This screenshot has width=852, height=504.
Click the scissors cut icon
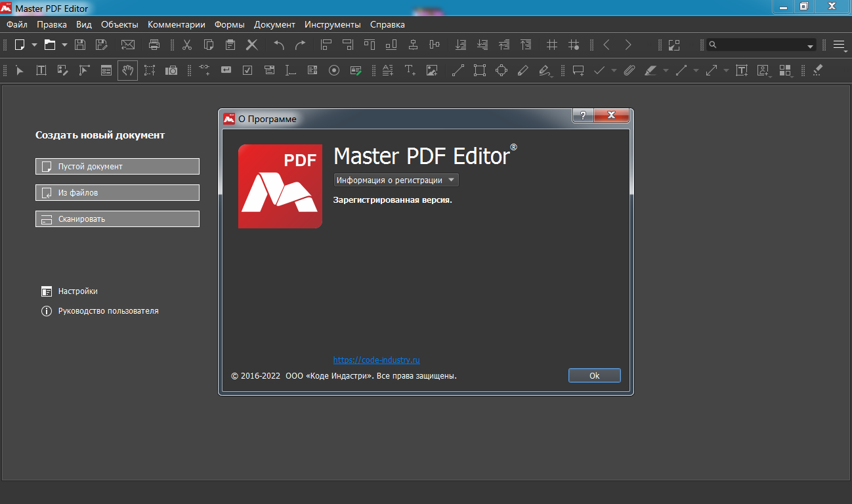point(187,45)
